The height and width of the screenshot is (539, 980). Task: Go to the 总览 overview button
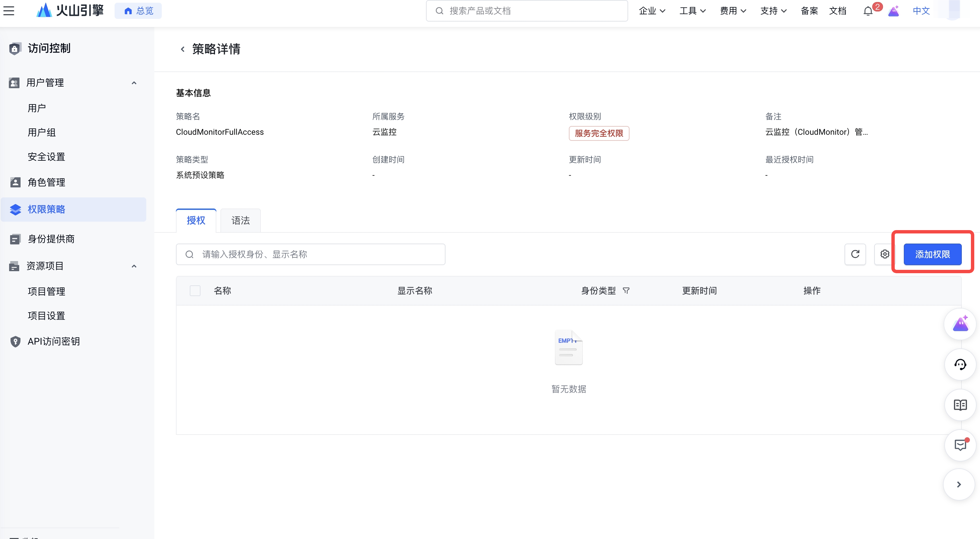pos(138,11)
